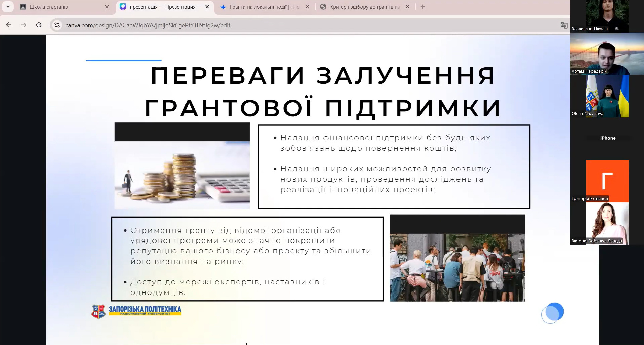Image resolution: width=644 pixels, height=345 pixels.
Task: Click the blue circle assistant icon
Action: click(552, 313)
